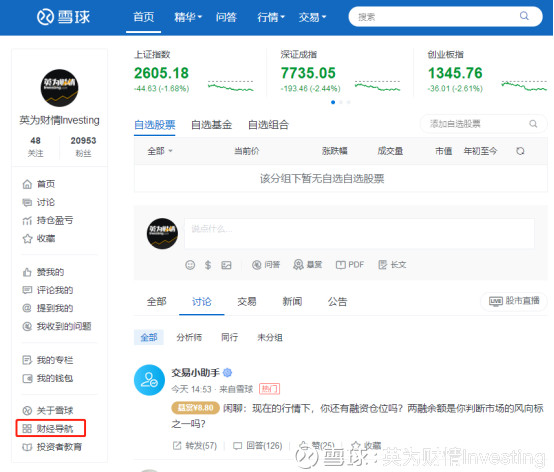The width and height of the screenshot is (554, 472).
Task: Open 讨论 in the left sidebar
Action: coord(39,202)
